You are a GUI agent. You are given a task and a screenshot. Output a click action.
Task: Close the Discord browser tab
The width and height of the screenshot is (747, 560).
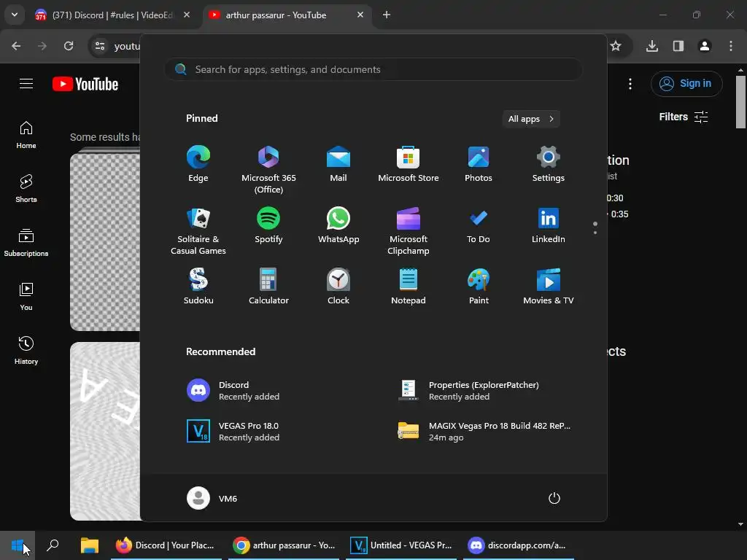pyautogui.click(x=187, y=15)
